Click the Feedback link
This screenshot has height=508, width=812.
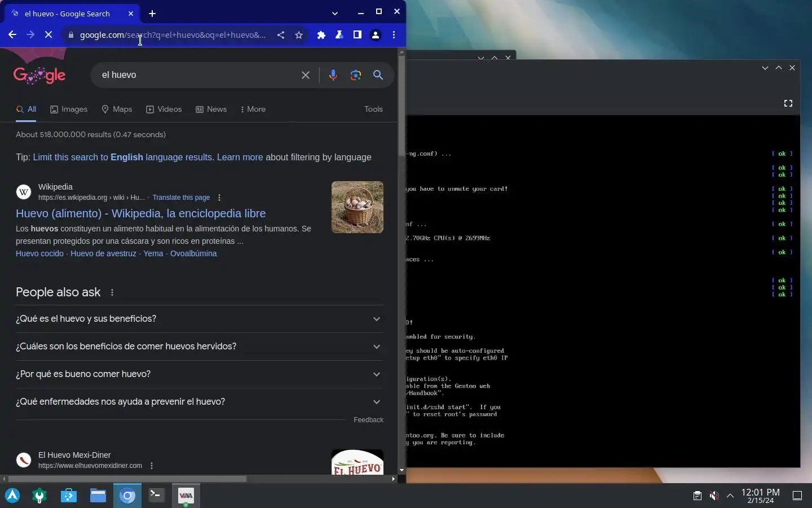click(368, 420)
